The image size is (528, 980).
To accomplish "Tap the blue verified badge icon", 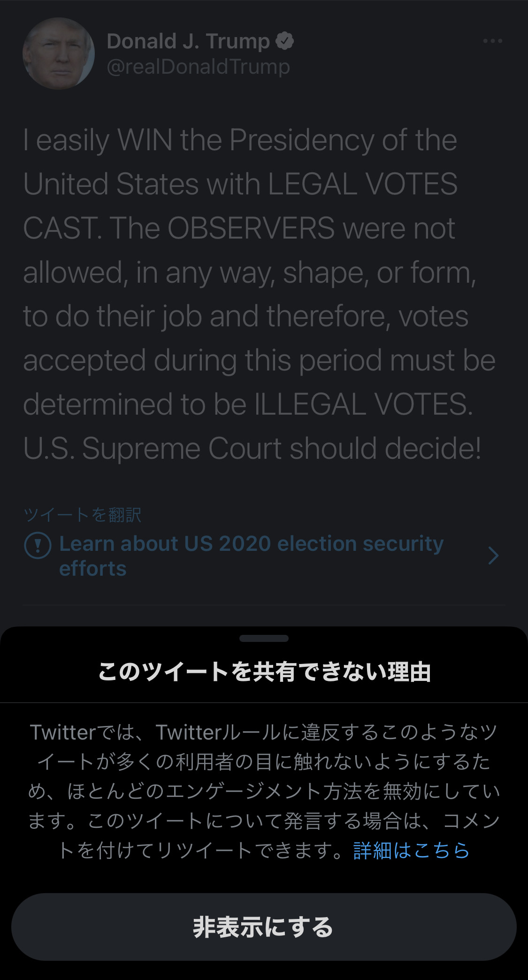I will point(284,41).
